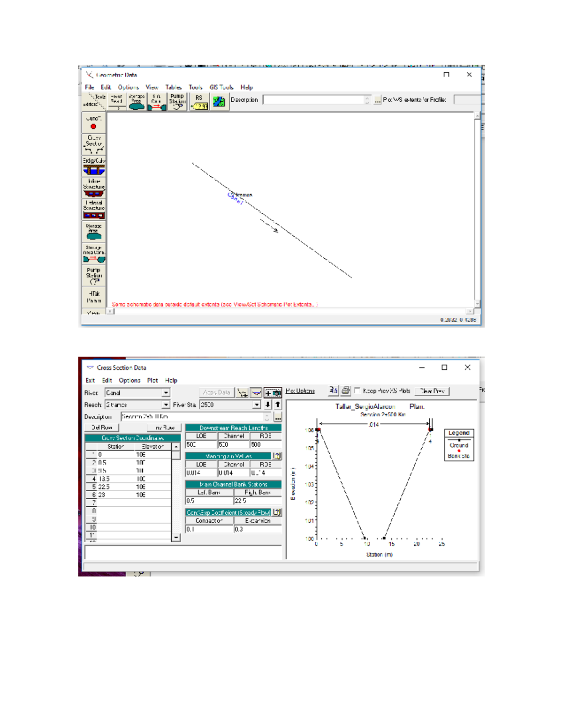Viewport: 563px width, 728px height.
Task: Click the Manning's n Values help button
Action: click(x=277, y=455)
